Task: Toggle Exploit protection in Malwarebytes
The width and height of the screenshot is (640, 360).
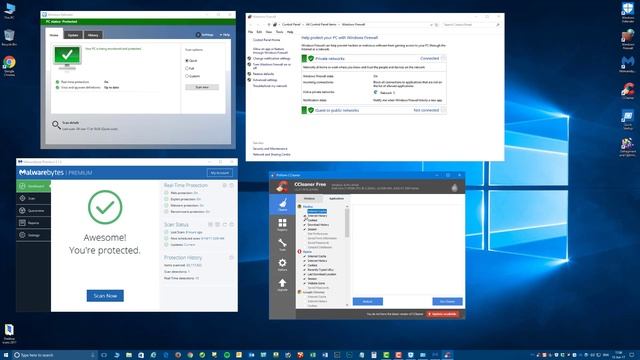Action: click(166, 199)
